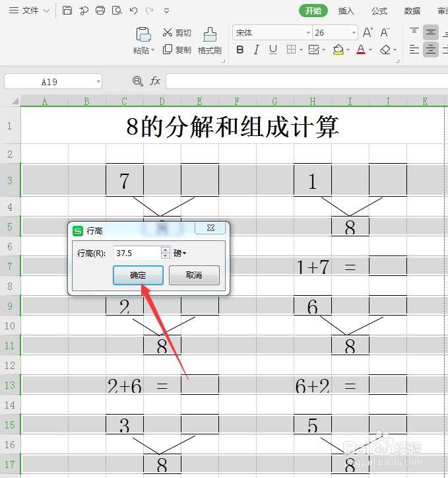The width and height of the screenshot is (448, 478).
Task: Toggle horizontal center alignment
Action: click(x=431, y=50)
